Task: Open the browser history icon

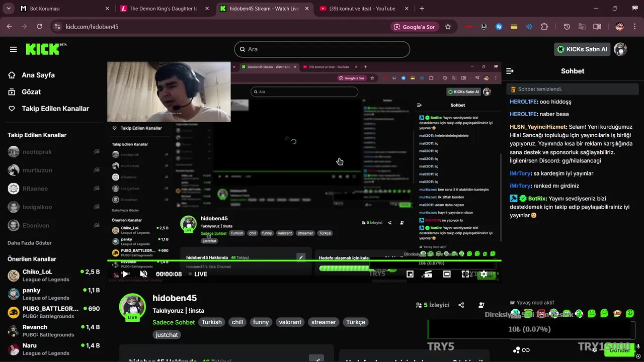Action: point(567,27)
